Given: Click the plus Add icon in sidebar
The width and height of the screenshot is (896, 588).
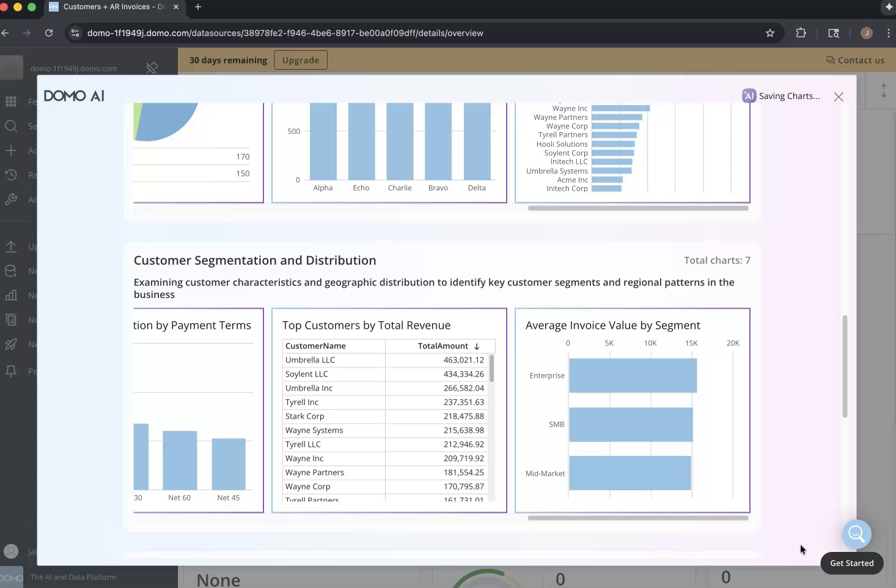Looking at the screenshot, I should [11, 150].
